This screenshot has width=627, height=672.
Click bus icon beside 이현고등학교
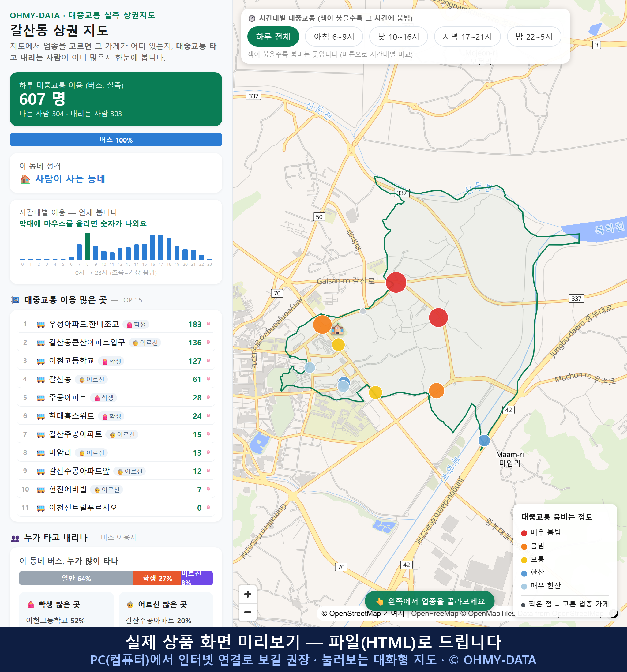click(40, 361)
